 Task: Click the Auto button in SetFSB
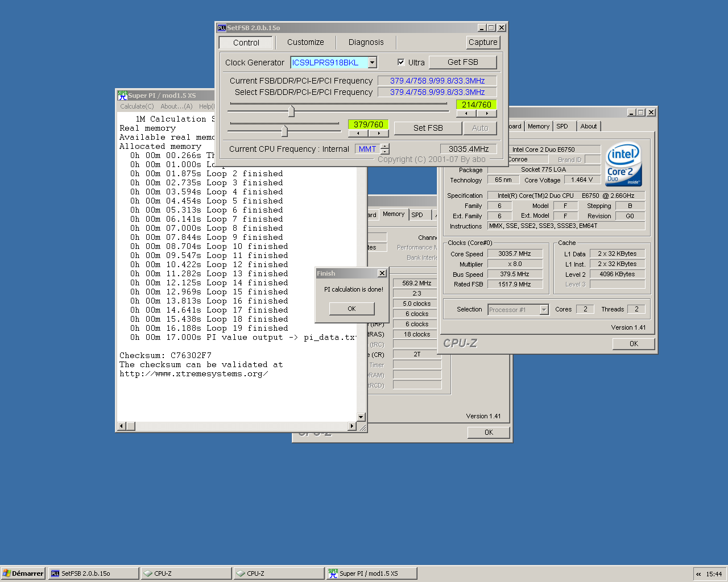pos(480,128)
